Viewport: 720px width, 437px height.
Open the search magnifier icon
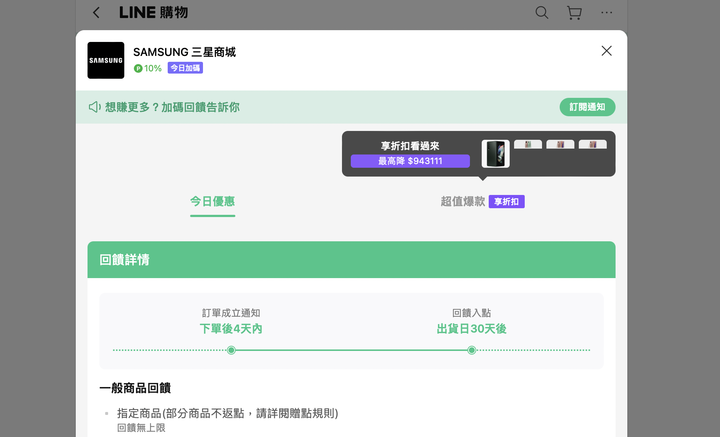point(542,12)
